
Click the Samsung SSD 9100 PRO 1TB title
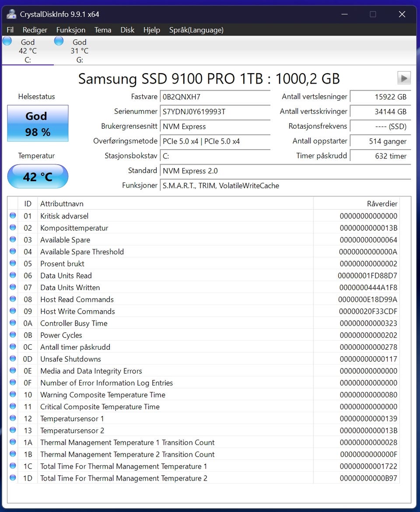[x=209, y=79]
